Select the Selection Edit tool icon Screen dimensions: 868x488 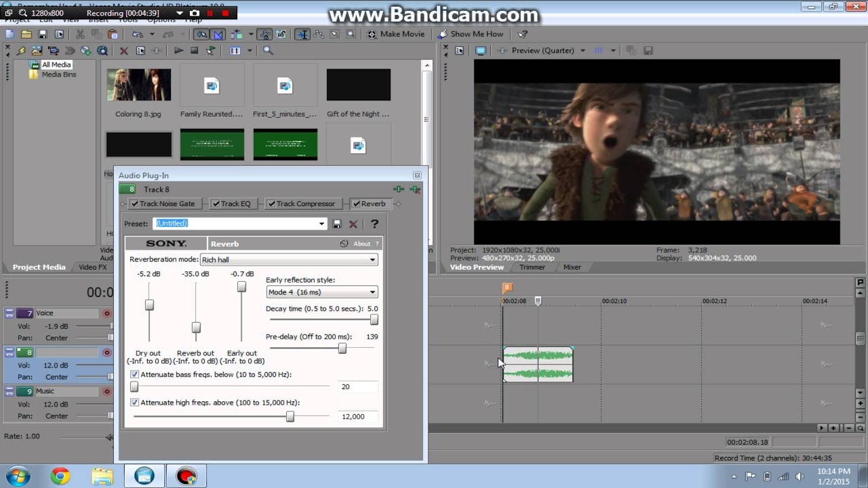click(x=334, y=34)
